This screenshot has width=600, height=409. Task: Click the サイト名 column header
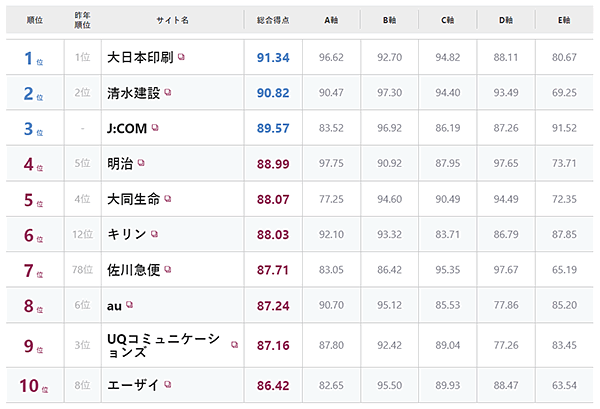pyautogui.click(x=172, y=20)
